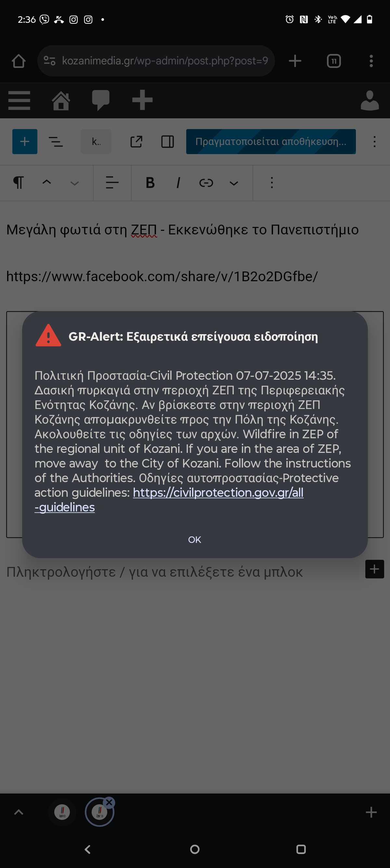Viewport: 390px width, 868px height.
Task: Expand more rich text controls chevron
Action: [234, 183]
